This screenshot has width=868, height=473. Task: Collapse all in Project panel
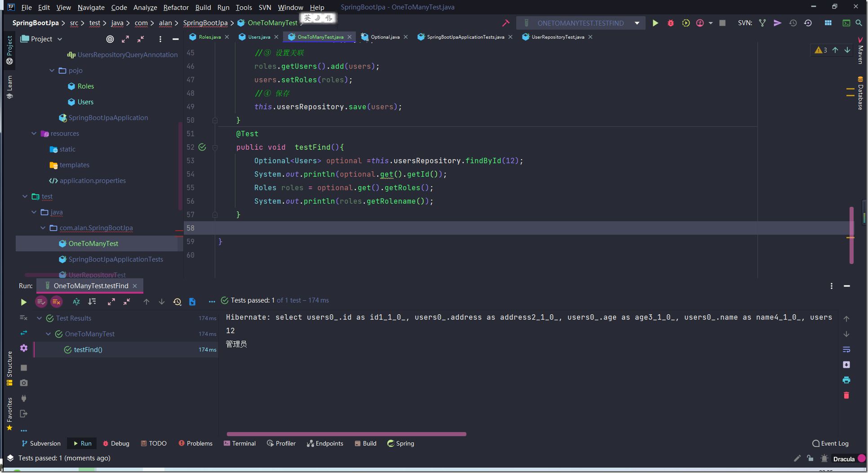(141, 39)
